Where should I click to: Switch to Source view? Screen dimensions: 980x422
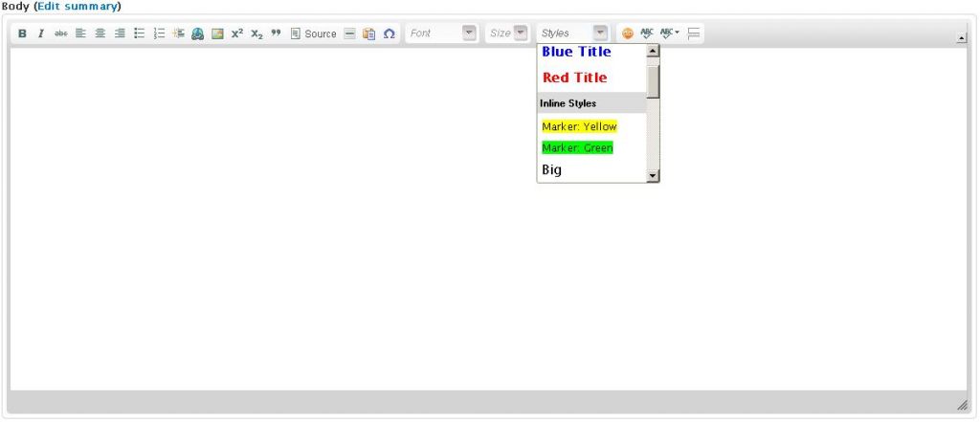314,33
